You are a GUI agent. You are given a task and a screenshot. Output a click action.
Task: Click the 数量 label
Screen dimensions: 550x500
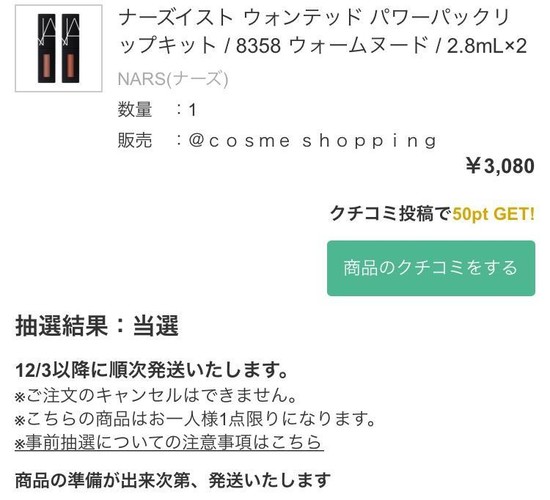coord(135,109)
